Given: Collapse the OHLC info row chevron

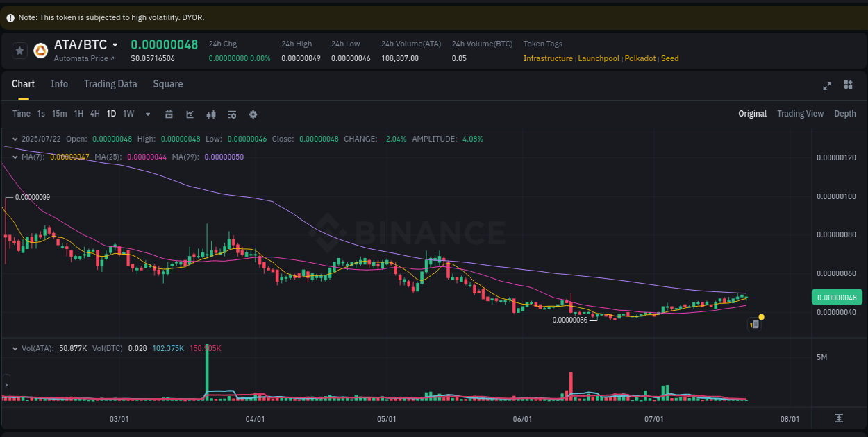Looking at the screenshot, I should click(15, 139).
